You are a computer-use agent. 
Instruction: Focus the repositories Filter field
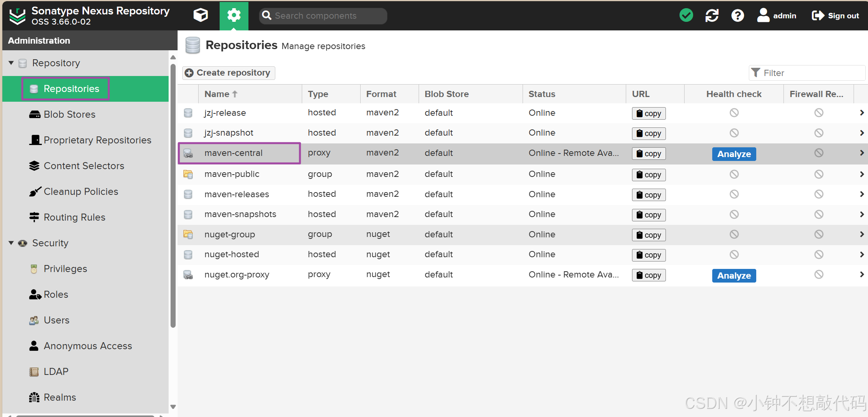tap(807, 73)
